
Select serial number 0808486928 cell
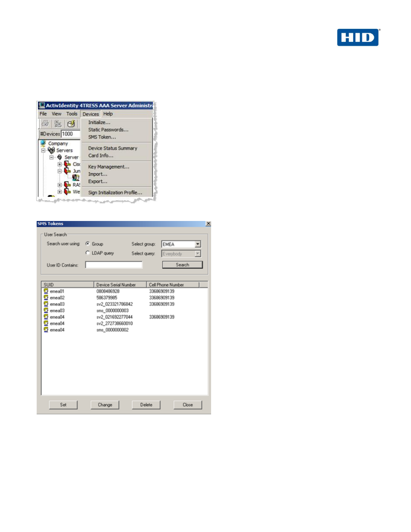point(108,291)
